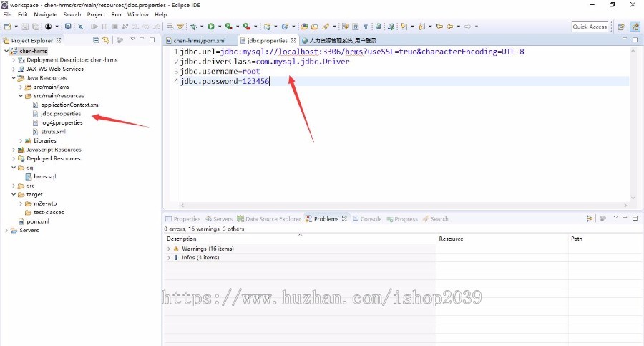Maximize the editor area

coord(635,40)
